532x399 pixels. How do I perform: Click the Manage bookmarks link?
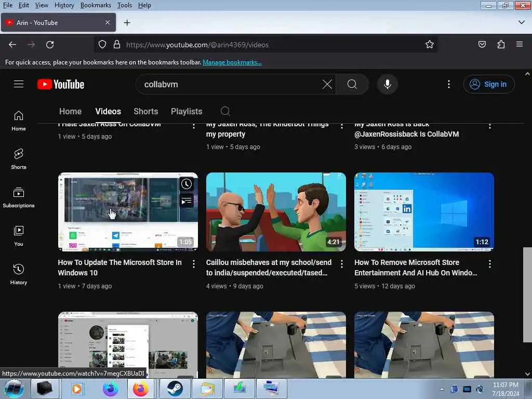point(232,62)
